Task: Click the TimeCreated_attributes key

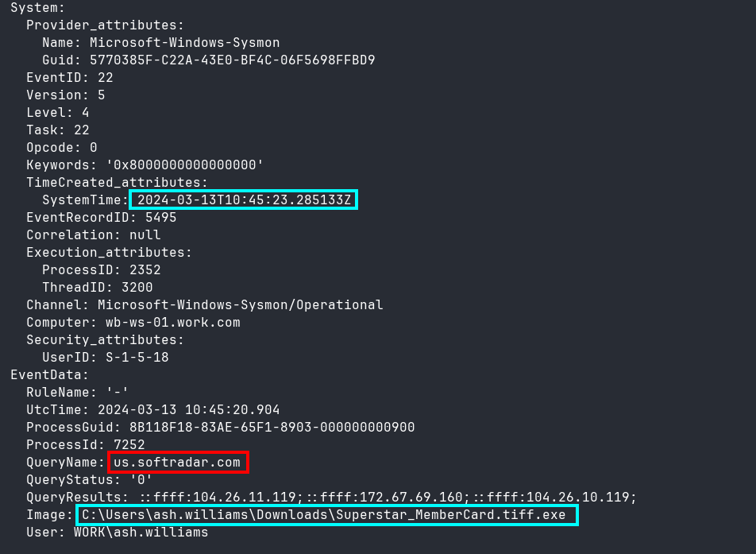Action: [118, 183]
